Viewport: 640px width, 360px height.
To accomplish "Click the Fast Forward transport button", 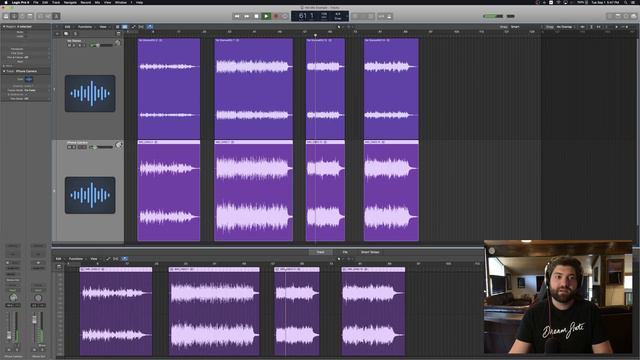I will tap(247, 16).
